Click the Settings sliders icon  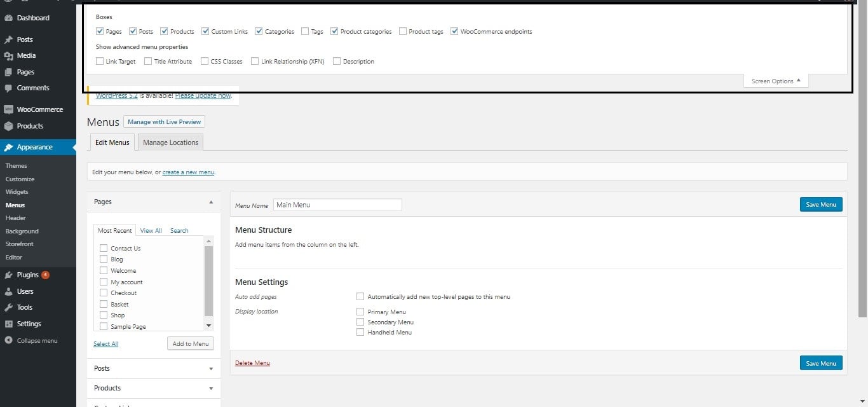pyautogui.click(x=8, y=324)
